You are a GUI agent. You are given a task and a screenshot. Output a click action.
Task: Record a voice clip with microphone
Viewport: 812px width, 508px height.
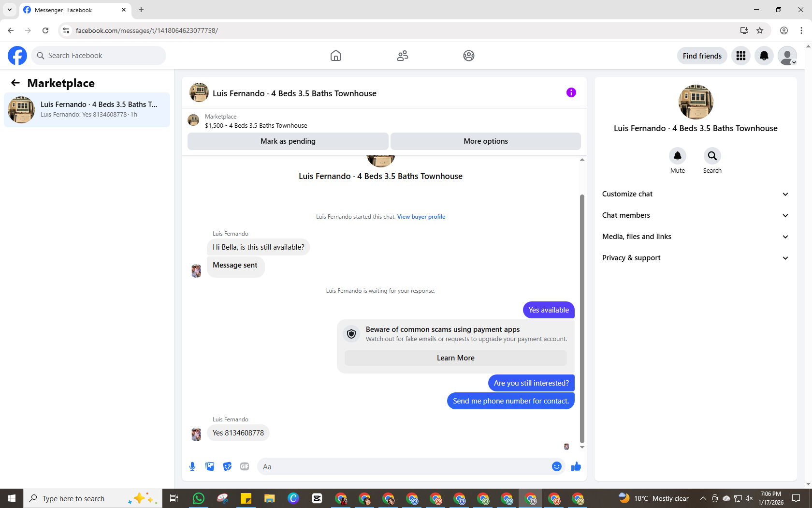coord(192,466)
